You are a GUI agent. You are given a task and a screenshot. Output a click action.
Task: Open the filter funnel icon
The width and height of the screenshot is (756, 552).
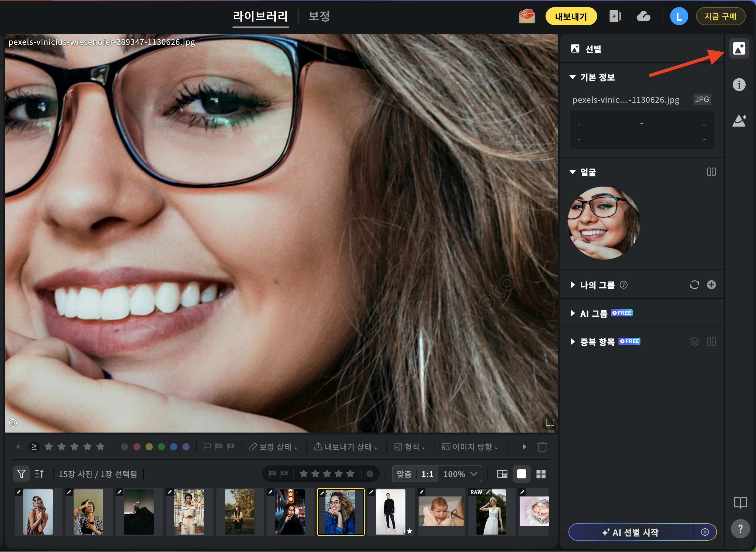click(21, 474)
